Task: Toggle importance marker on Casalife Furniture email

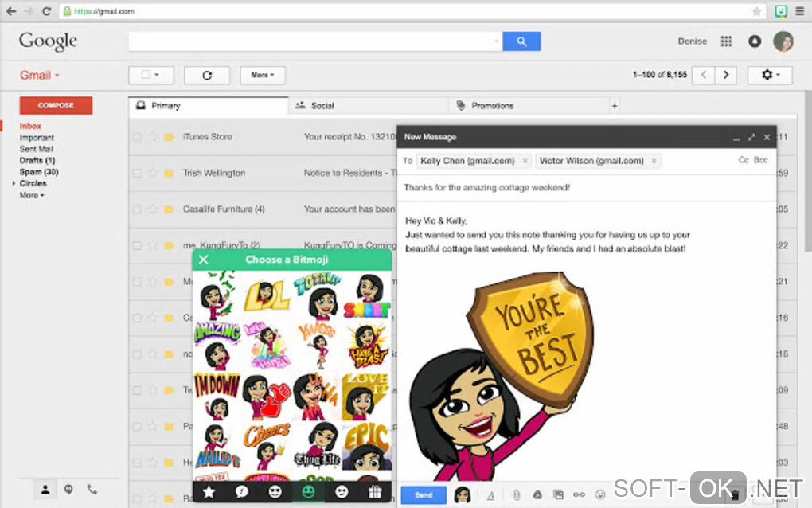Action: pos(169,209)
